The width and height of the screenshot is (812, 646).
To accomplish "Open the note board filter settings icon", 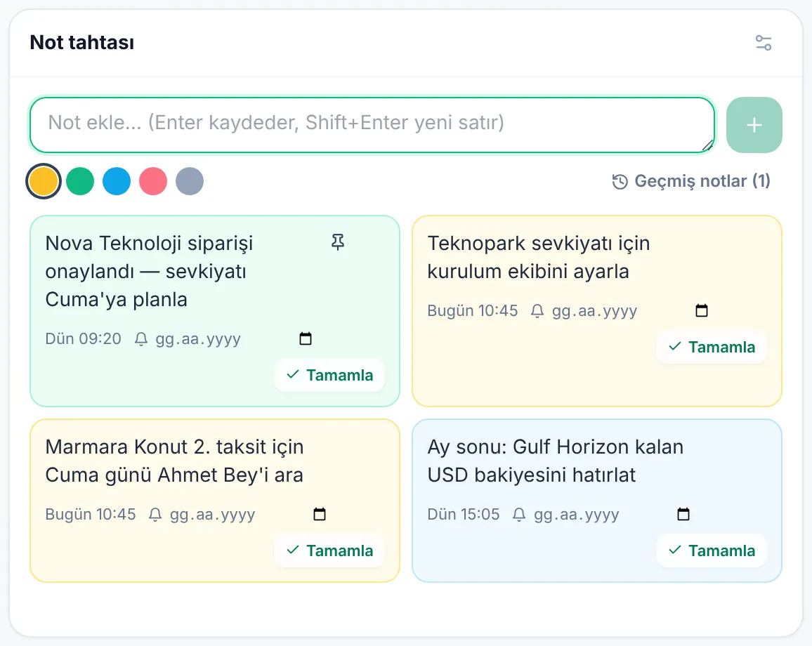I will (764, 42).
